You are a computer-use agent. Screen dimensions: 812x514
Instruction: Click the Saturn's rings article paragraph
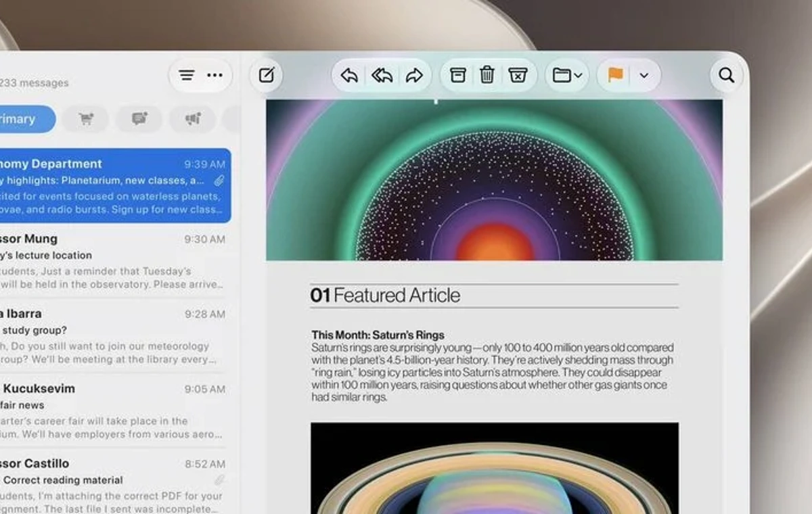(x=493, y=373)
